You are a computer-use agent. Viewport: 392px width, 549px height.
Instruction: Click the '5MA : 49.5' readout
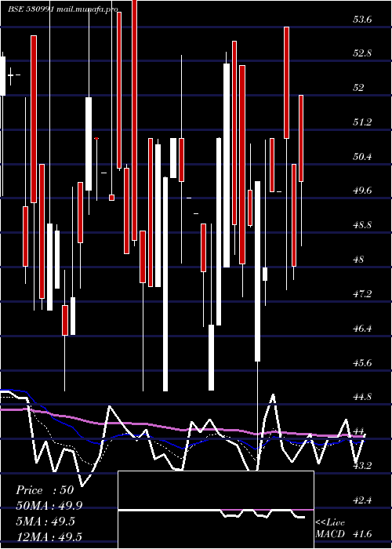tap(45, 521)
